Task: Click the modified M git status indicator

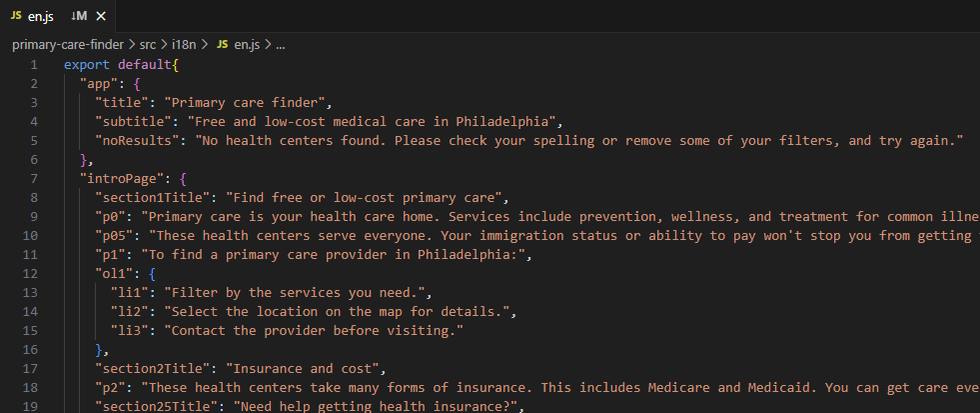Action: point(79,16)
